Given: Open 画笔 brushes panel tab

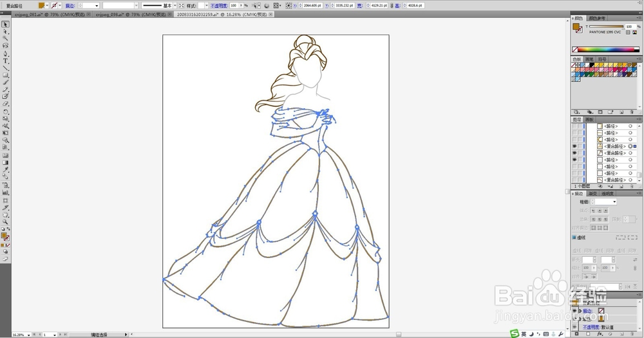Looking at the screenshot, I should (589, 59).
